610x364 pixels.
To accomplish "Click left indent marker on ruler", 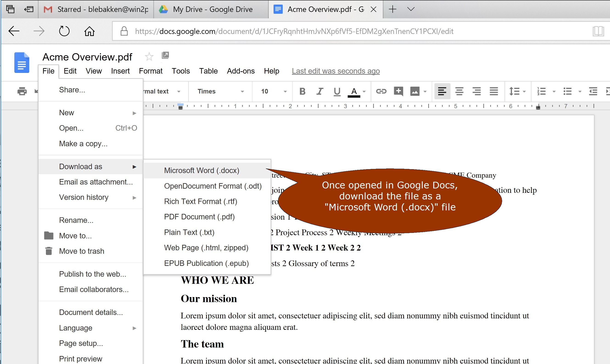I will (180, 106).
